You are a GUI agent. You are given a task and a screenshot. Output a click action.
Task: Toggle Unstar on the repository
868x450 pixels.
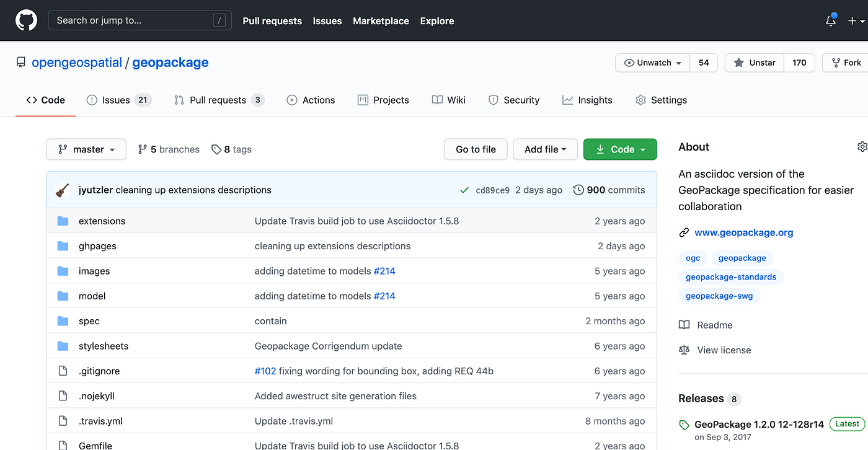[755, 63]
